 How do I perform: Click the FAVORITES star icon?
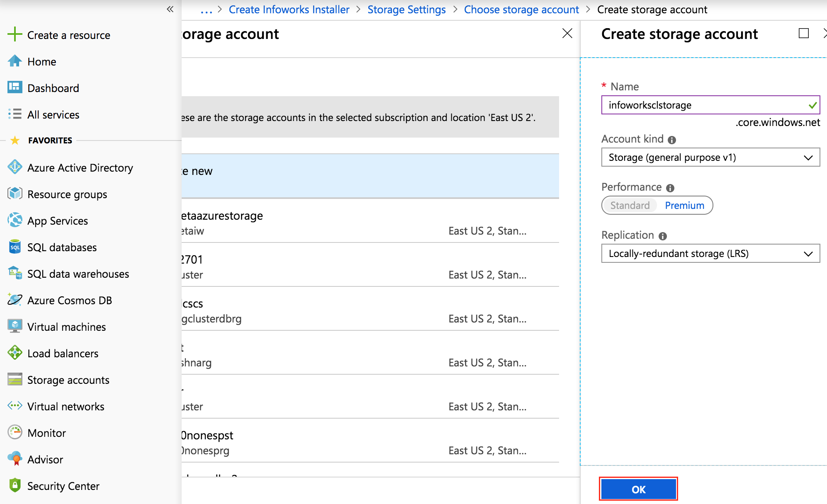click(15, 140)
